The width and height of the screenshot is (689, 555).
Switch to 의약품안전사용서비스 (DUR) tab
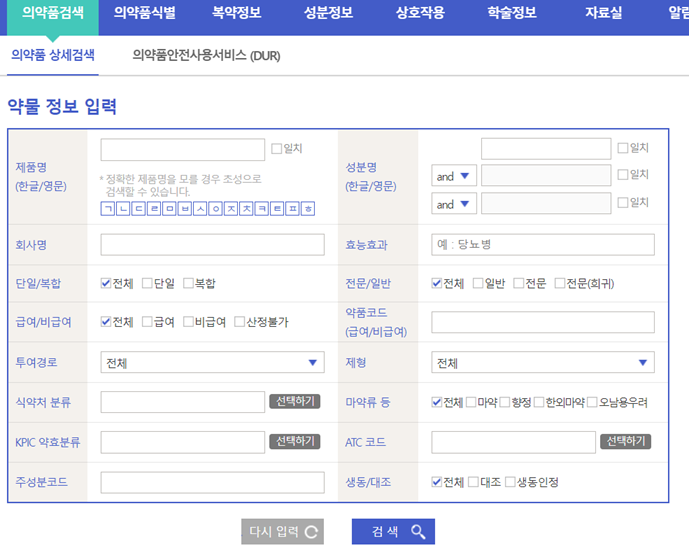pyautogui.click(x=207, y=55)
